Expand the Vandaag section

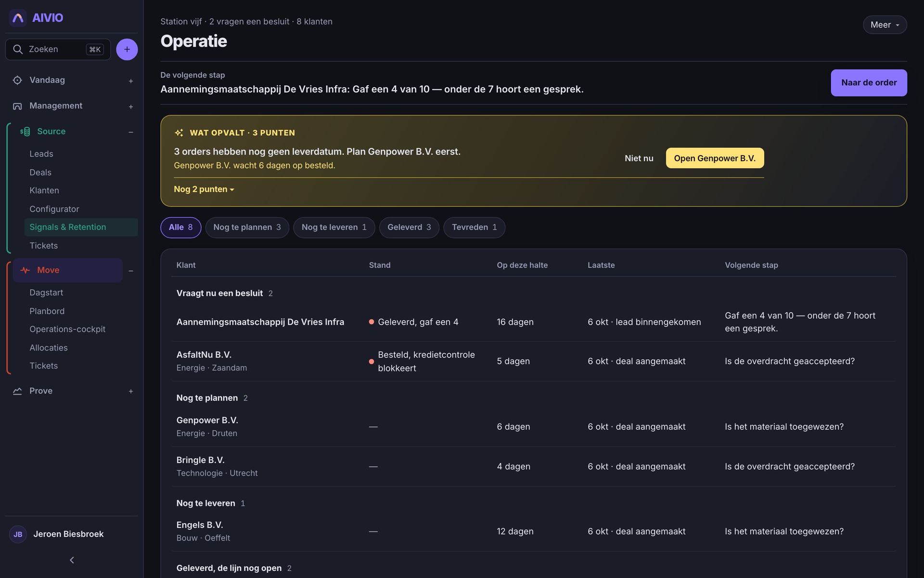(131, 81)
